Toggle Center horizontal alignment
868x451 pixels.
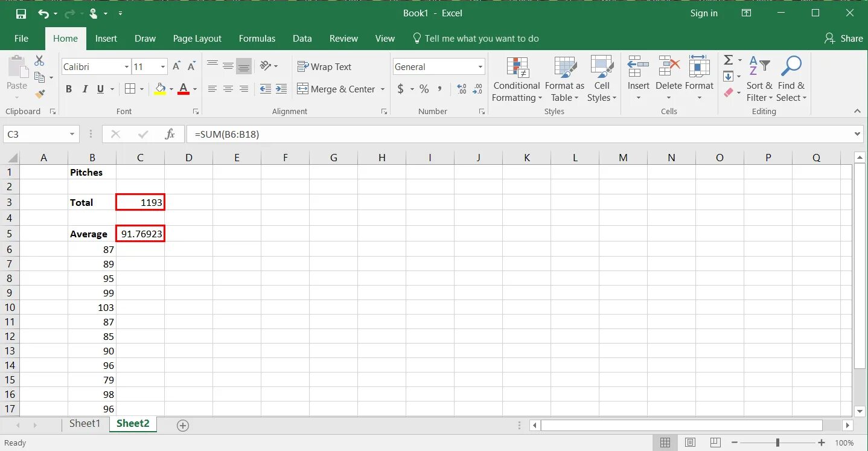[228, 89]
